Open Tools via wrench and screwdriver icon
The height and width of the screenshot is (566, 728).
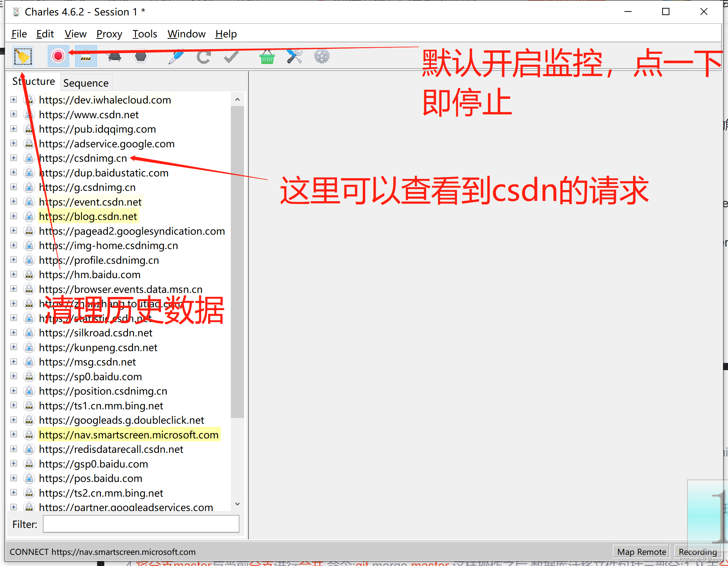[x=294, y=56]
